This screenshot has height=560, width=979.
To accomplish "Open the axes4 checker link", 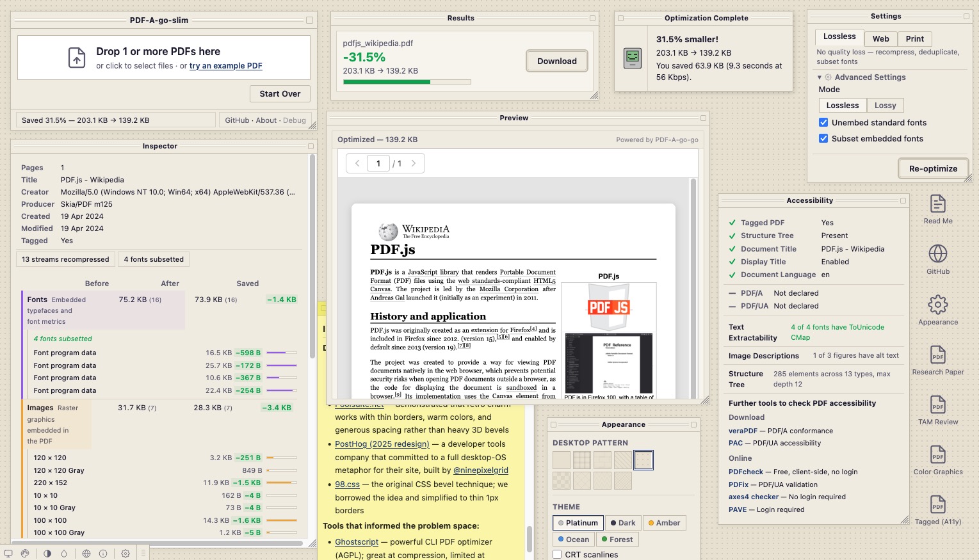I will coord(754,497).
